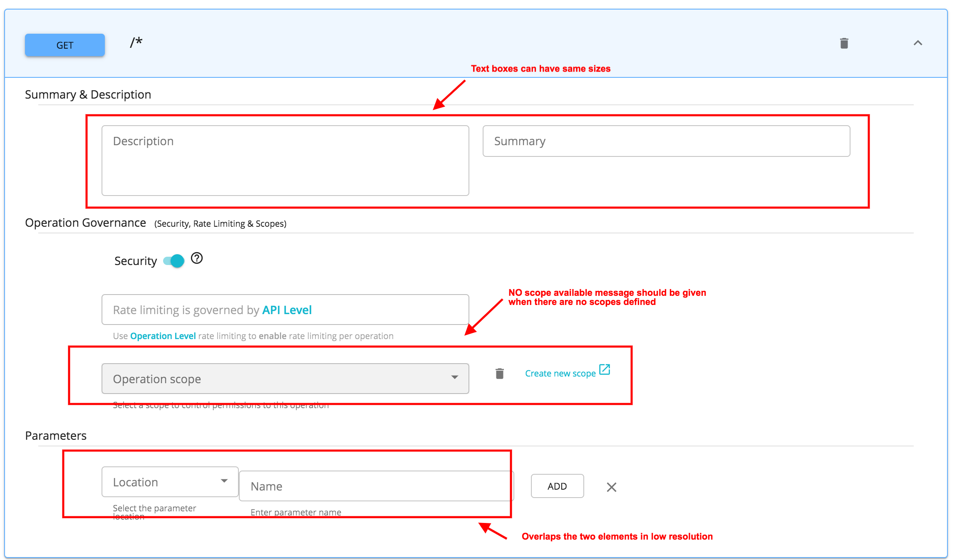Click the Operation Level link below rate limiting
The height and width of the screenshot is (560, 962).
(163, 336)
